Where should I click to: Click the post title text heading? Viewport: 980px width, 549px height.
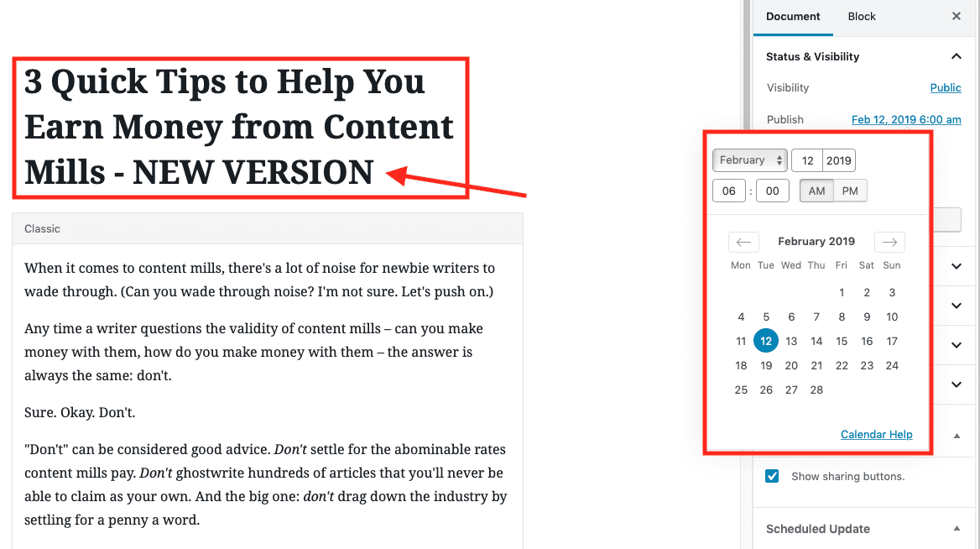point(239,127)
